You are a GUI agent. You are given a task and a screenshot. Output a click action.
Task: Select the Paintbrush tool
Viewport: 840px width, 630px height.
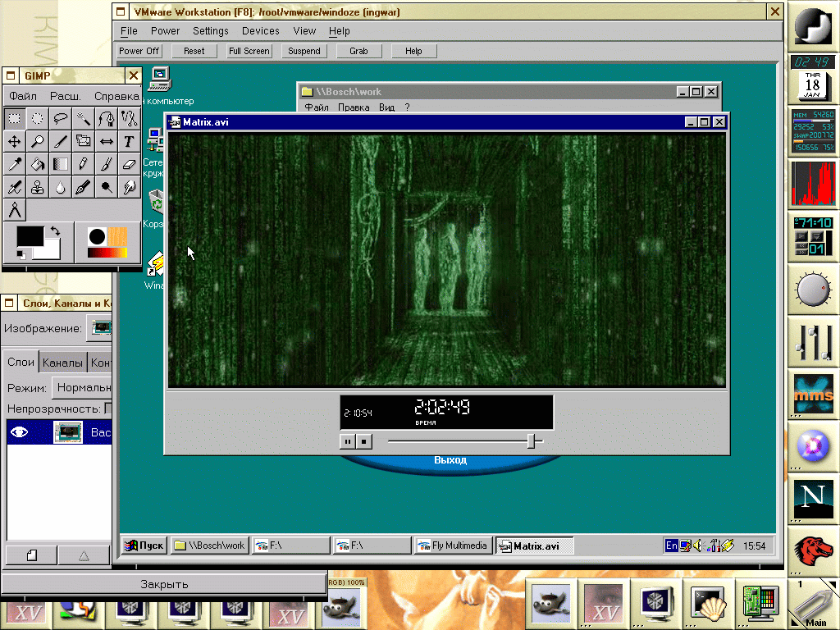coord(106,164)
